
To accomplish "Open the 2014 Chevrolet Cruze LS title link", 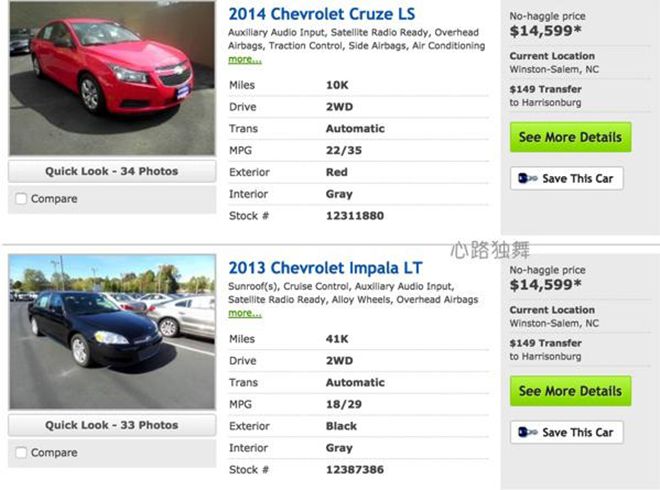I will (322, 14).
